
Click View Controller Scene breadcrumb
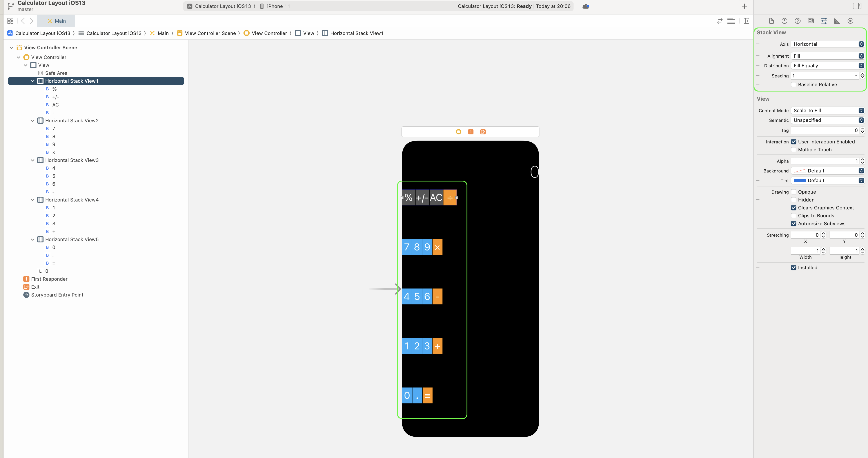(x=207, y=33)
